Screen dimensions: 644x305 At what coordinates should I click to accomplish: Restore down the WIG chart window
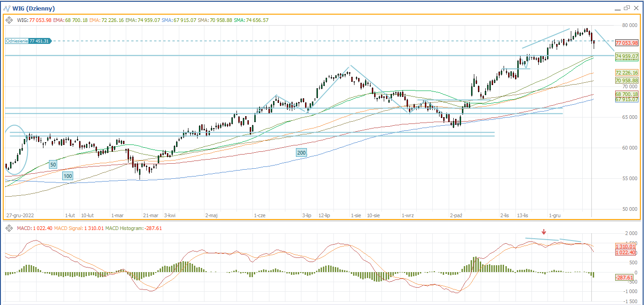[x=626, y=8]
